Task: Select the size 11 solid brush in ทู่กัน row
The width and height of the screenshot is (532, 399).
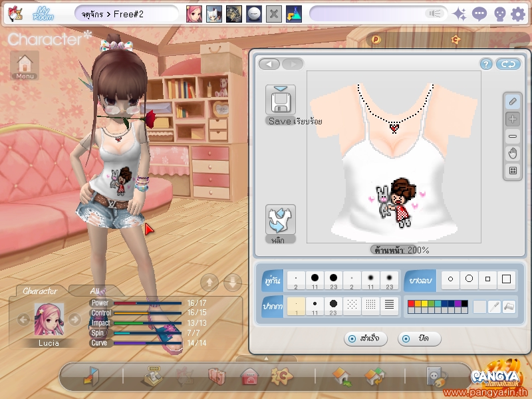Action: point(315,281)
